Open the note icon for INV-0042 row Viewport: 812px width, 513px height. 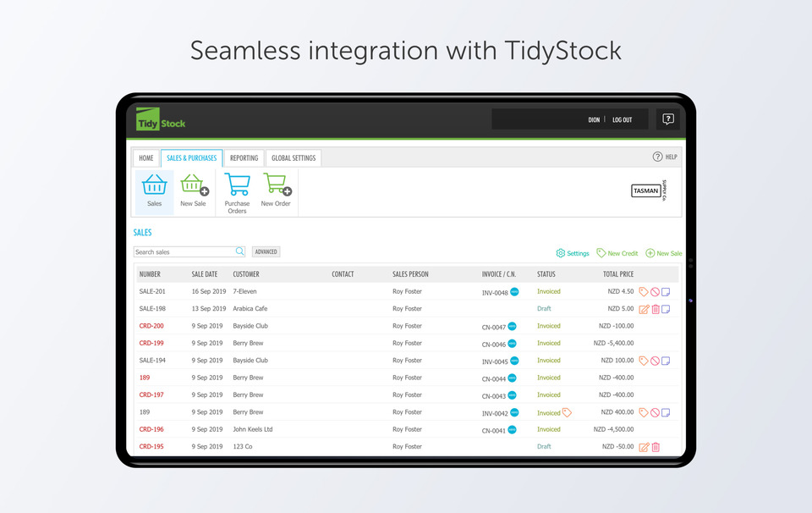pos(666,412)
